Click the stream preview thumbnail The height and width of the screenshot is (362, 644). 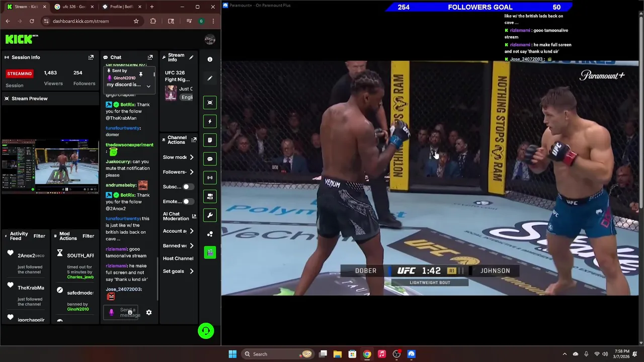(50, 166)
